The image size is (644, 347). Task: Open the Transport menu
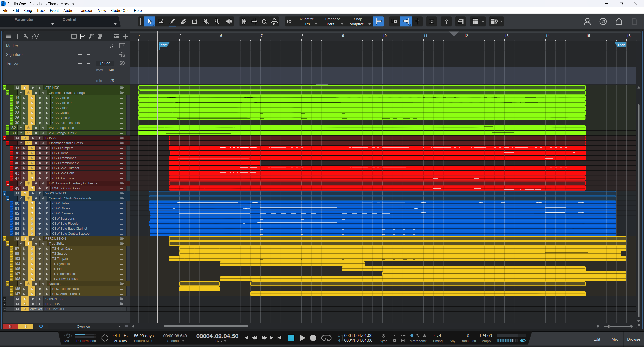[x=86, y=11]
